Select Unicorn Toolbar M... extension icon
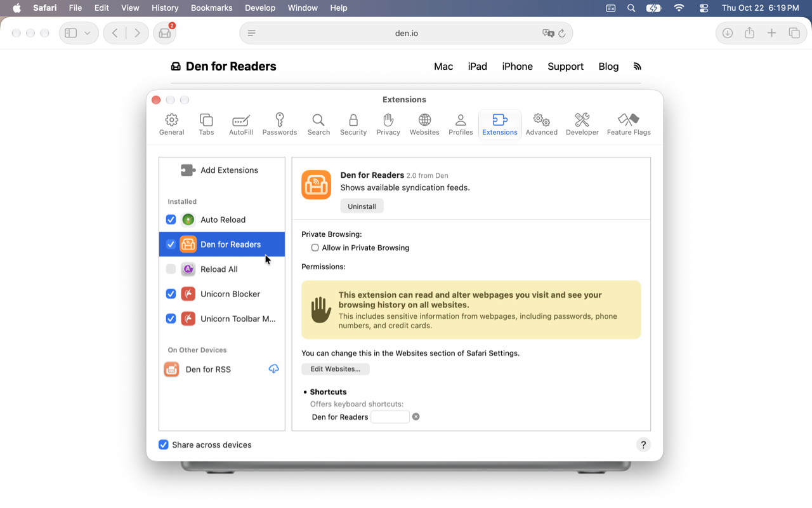This screenshot has height=508, width=812. 188,319
